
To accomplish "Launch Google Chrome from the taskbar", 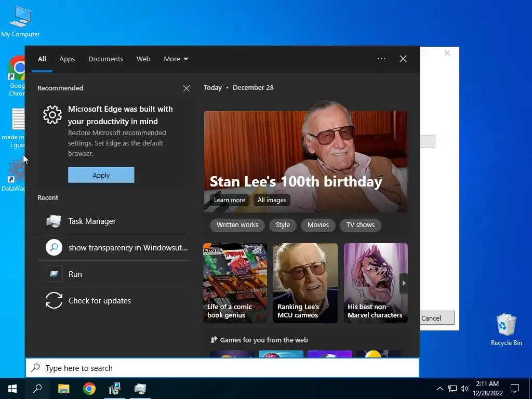I will pyautogui.click(x=89, y=389).
